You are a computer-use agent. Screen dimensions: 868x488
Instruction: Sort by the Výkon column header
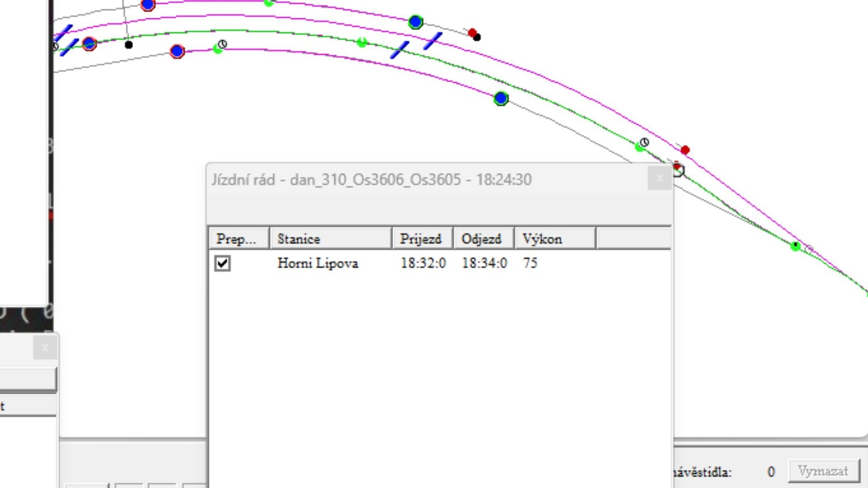[x=555, y=238]
